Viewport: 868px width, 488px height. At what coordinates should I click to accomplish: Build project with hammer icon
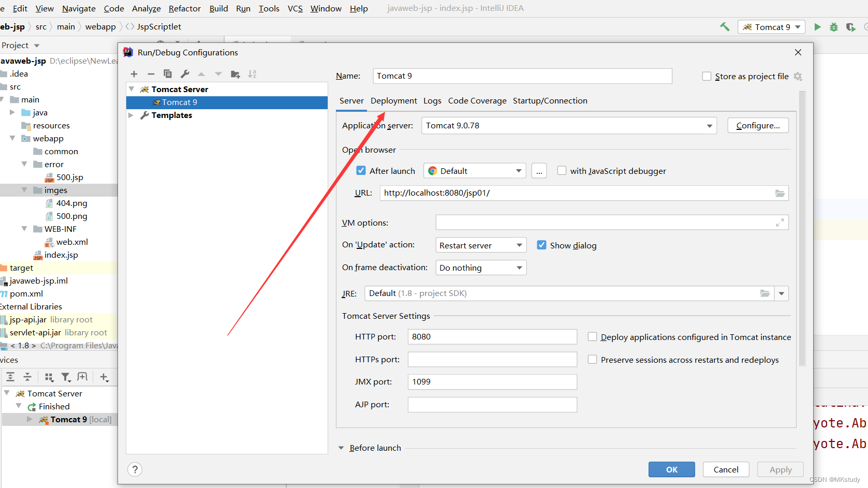point(725,27)
